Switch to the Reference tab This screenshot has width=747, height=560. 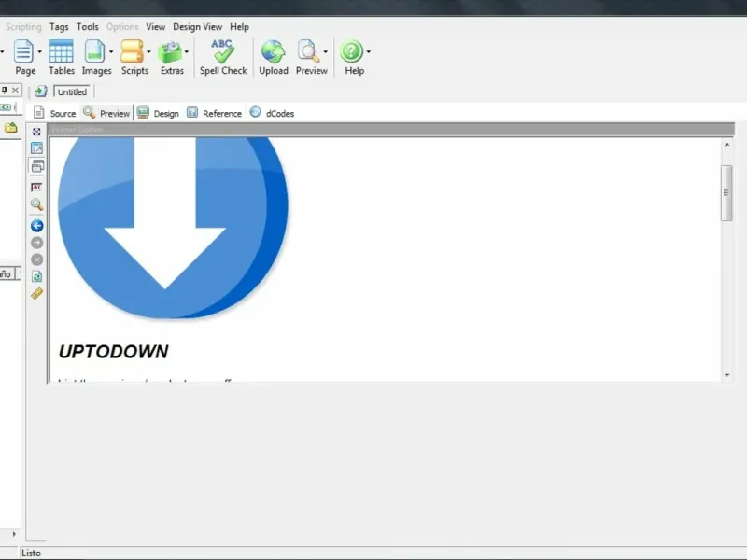[x=215, y=113]
